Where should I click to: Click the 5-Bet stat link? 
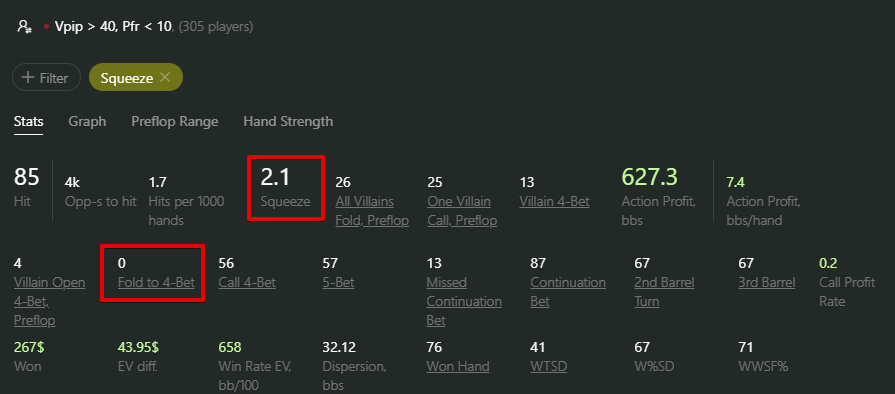pos(338,283)
